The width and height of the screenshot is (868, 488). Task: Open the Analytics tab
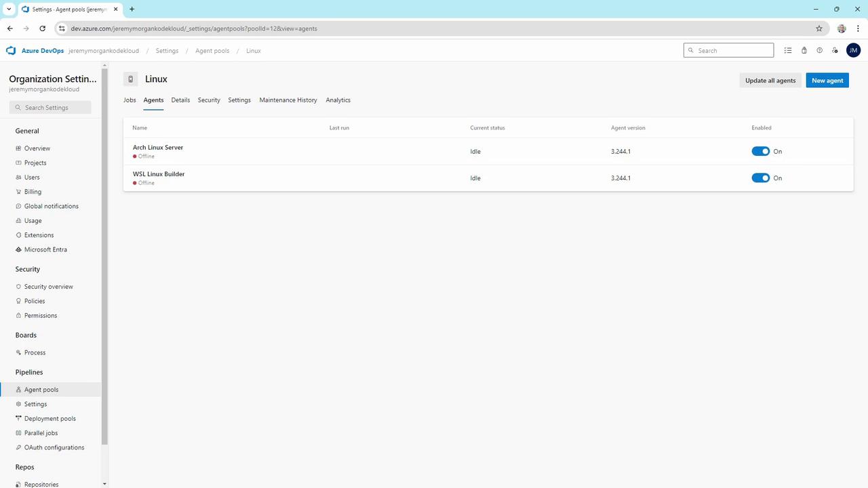point(338,100)
